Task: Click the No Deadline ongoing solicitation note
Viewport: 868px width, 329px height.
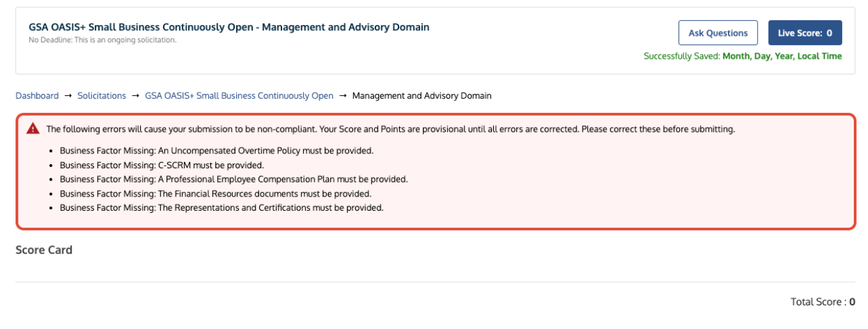Action: (102, 40)
